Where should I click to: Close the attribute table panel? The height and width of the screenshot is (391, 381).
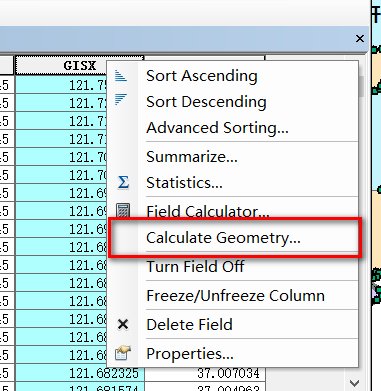click(360, 39)
